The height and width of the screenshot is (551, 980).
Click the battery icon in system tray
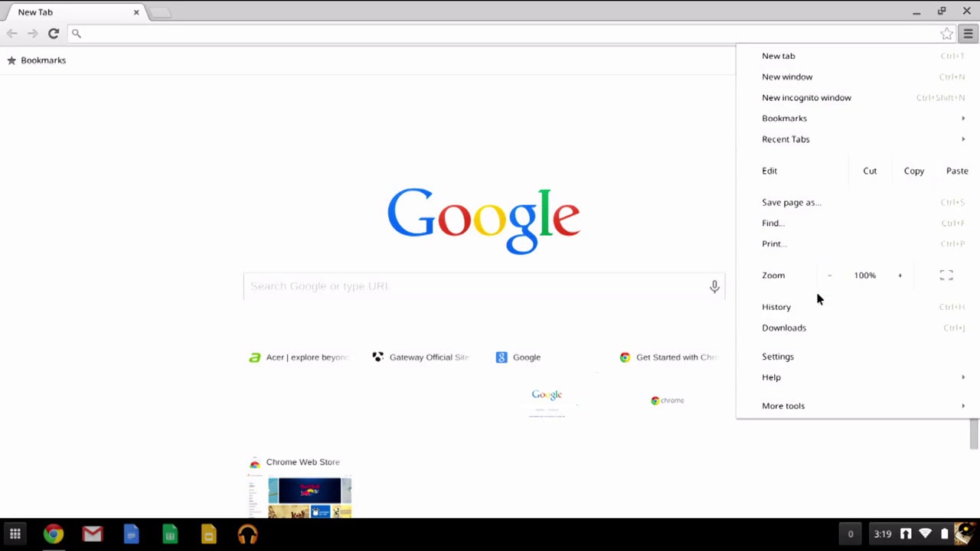(945, 534)
